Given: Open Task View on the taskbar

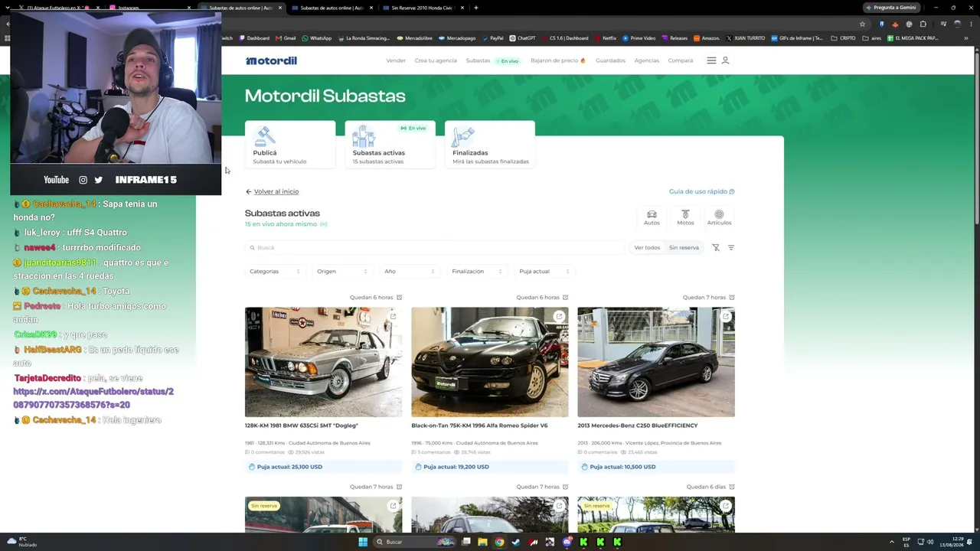Looking at the screenshot, I should click(x=465, y=542).
